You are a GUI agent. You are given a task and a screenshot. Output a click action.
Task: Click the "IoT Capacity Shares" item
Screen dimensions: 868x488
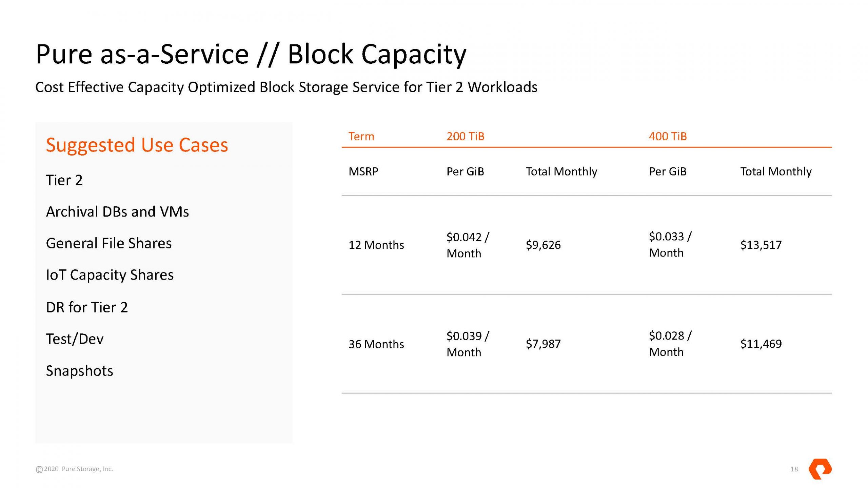(x=110, y=275)
